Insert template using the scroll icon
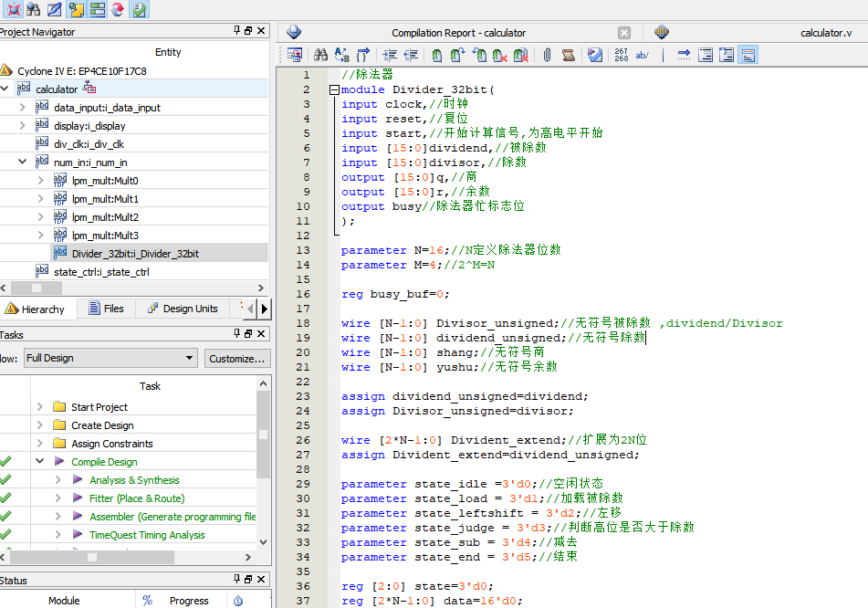 coord(568,55)
